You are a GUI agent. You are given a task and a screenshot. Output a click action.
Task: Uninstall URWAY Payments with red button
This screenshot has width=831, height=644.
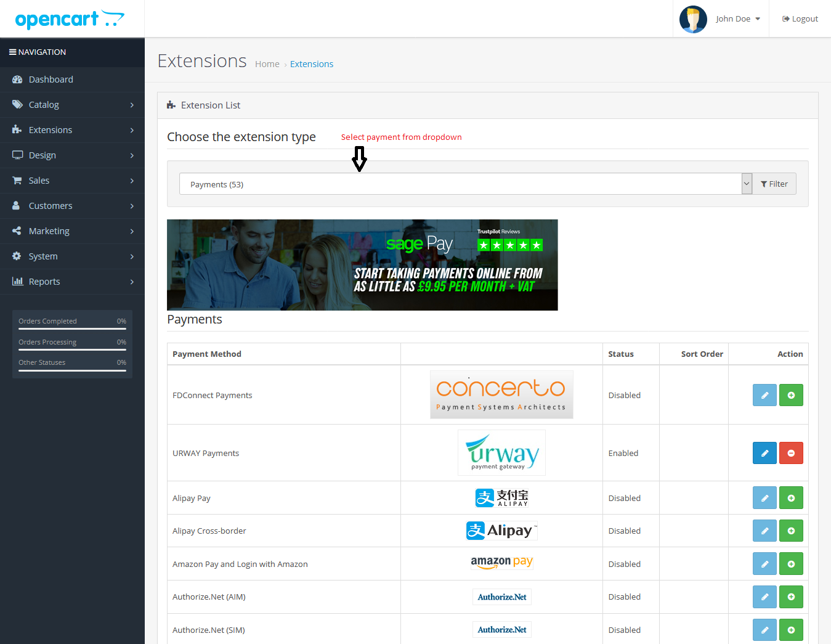(791, 453)
